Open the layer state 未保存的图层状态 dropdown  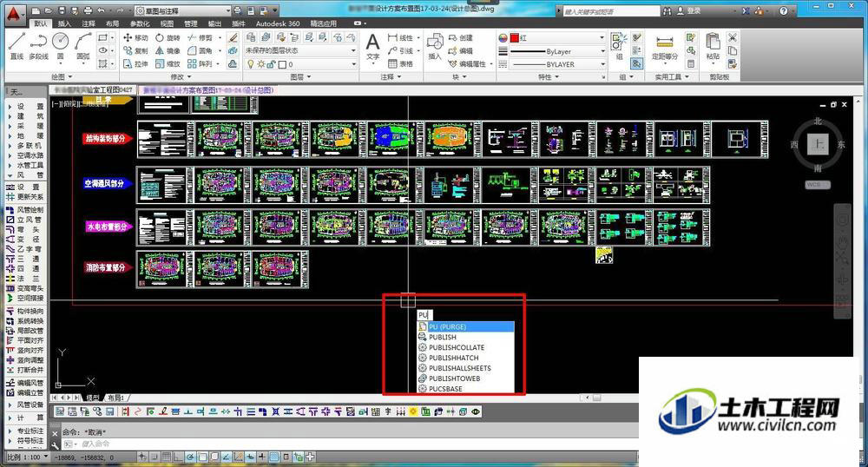(x=300, y=50)
